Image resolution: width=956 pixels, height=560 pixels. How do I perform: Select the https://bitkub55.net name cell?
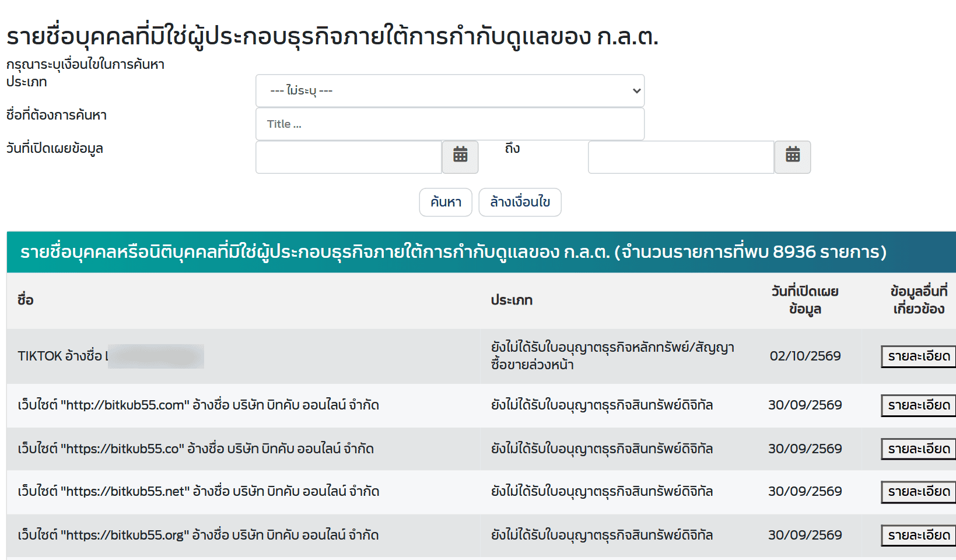point(243,491)
